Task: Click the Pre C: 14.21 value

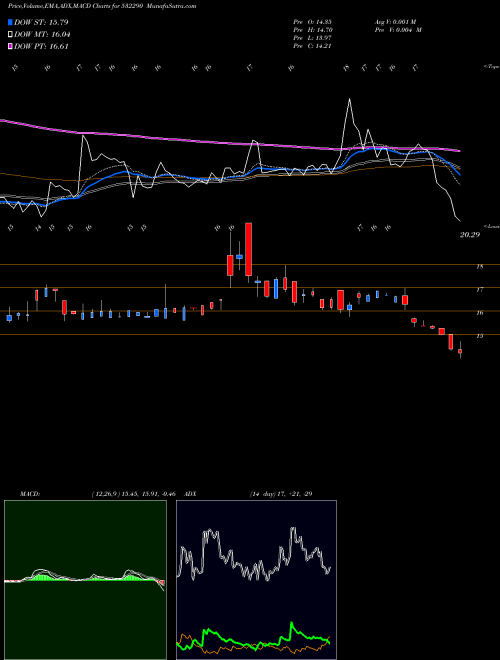Action: coord(312,46)
